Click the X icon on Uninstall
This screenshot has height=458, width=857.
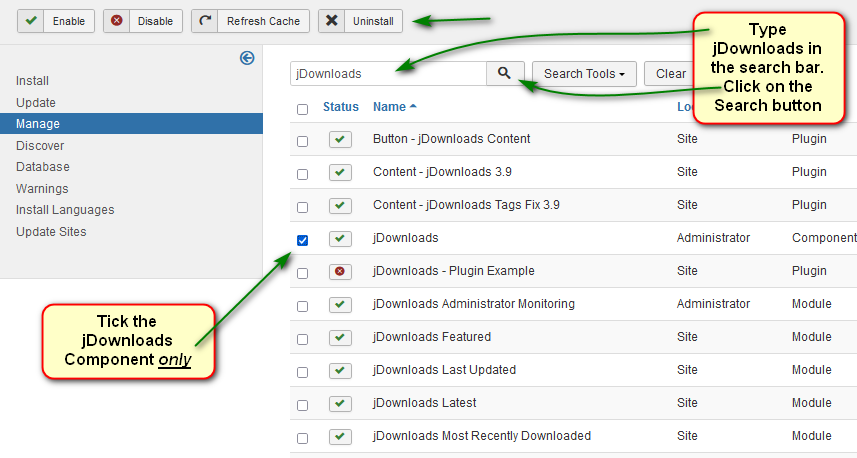[332, 21]
